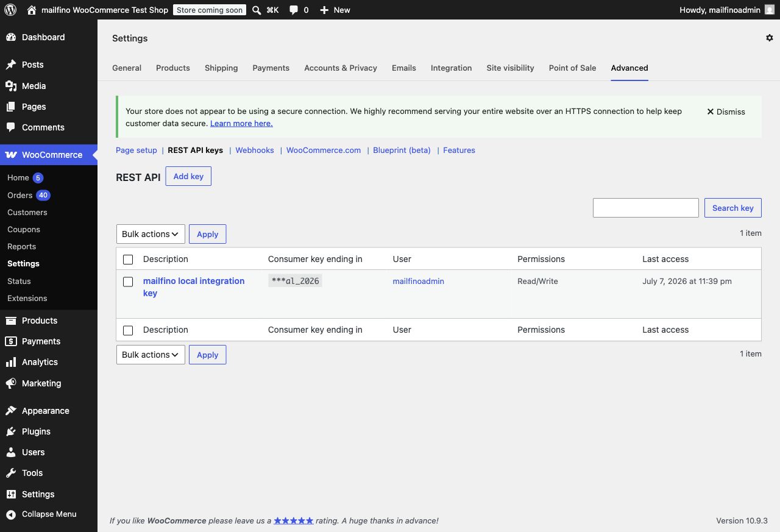Click the Tools wrench icon
Screen dimensions: 780x532
[11, 473]
